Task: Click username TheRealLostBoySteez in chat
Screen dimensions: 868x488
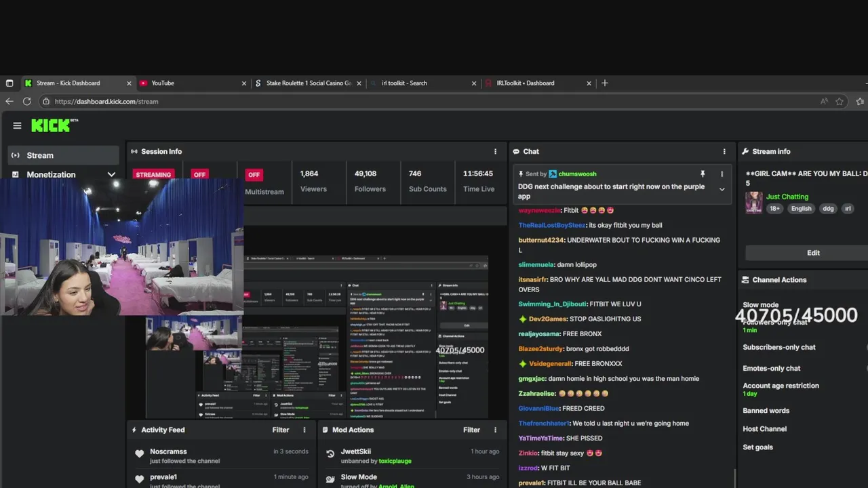Action: coord(551,225)
